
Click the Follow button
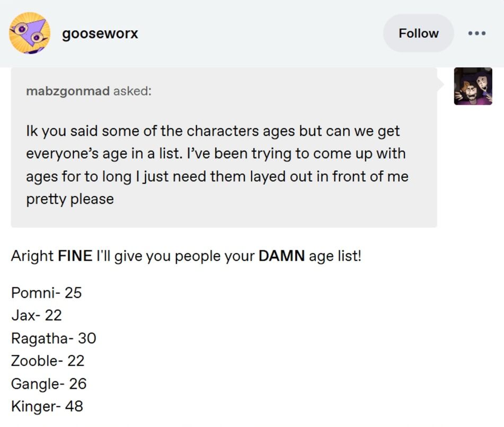coord(418,33)
